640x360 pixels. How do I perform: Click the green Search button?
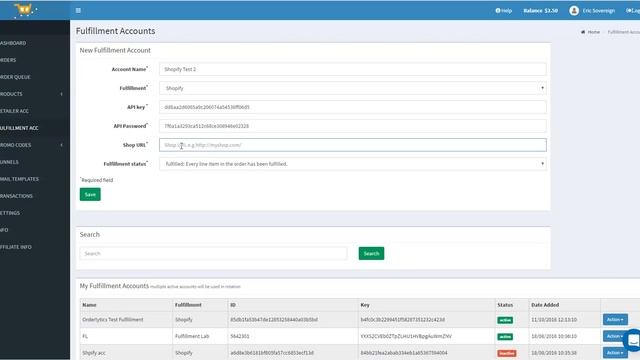[371, 253]
